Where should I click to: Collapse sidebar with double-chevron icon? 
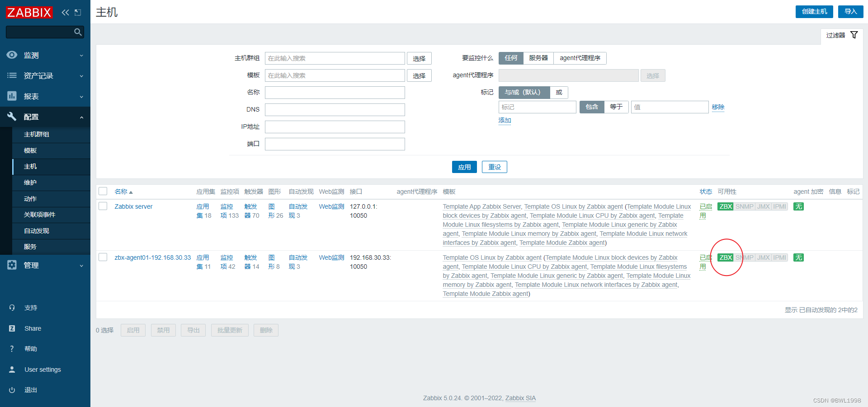click(x=66, y=12)
